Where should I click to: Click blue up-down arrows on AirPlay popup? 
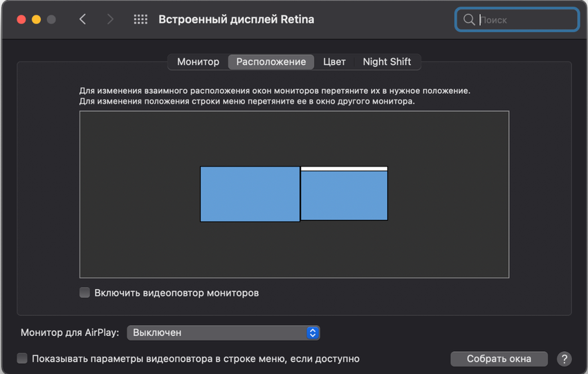click(313, 333)
